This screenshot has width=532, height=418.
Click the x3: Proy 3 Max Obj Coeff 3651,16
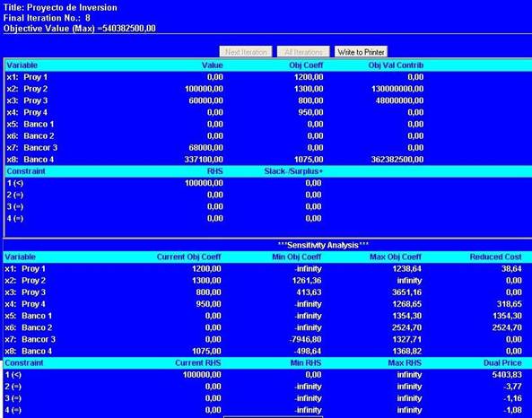pyautogui.click(x=406, y=292)
